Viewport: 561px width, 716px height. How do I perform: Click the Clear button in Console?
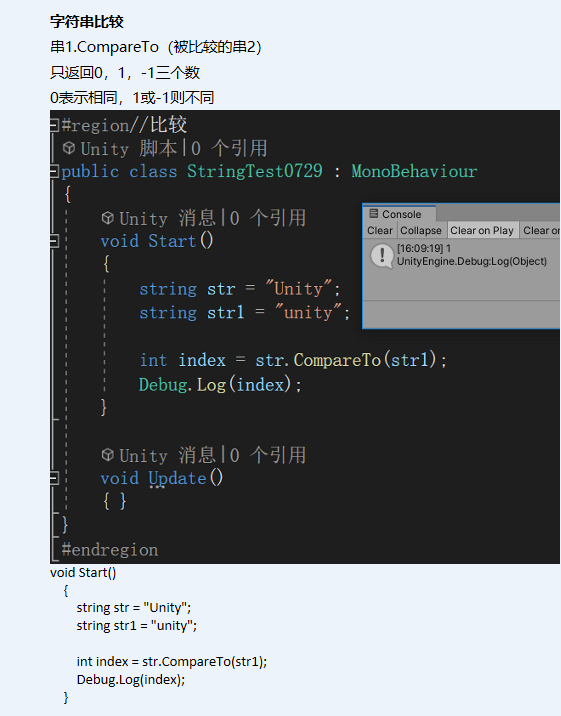point(380,231)
